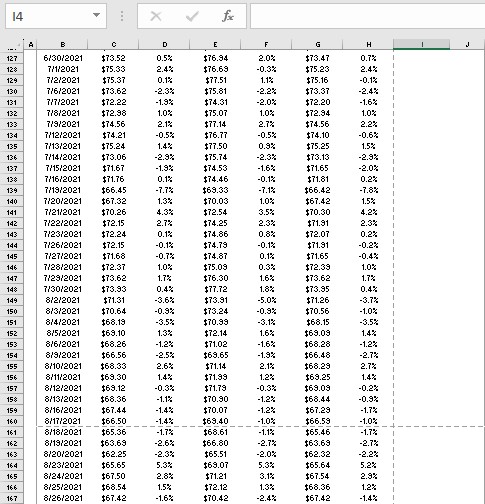Screen dimensions: 485x504
Task: Click cell showing -5.0%
Action: 266,300
